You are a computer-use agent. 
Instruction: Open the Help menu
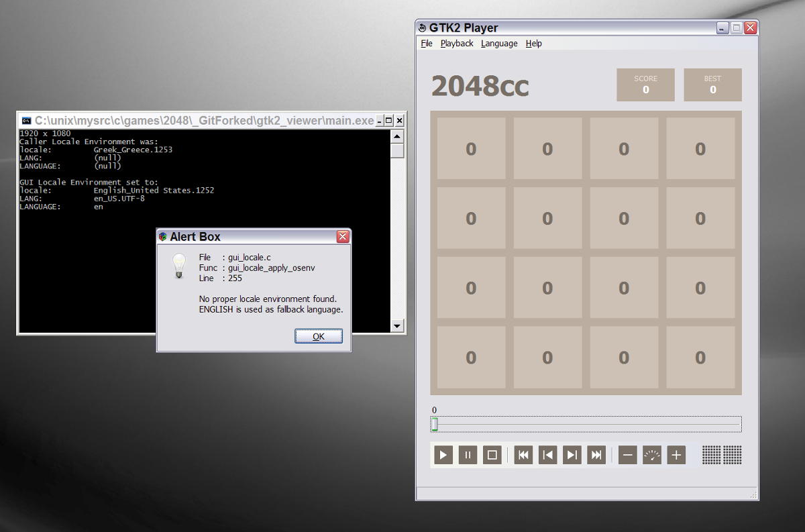pos(534,44)
